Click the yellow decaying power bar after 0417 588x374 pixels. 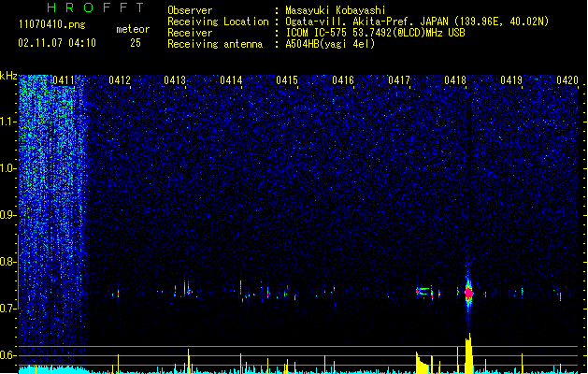click(422, 363)
